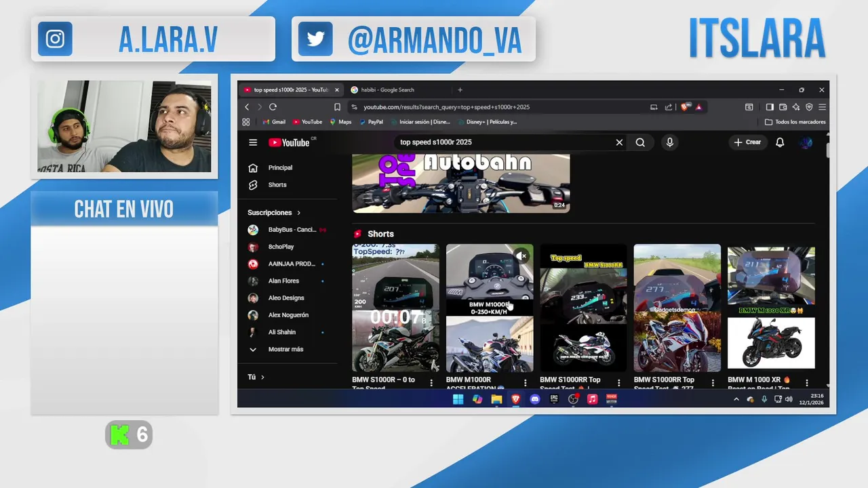This screenshot has height=488, width=868.
Task: Open the Ali Shahin channel
Action: coord(282,332)
